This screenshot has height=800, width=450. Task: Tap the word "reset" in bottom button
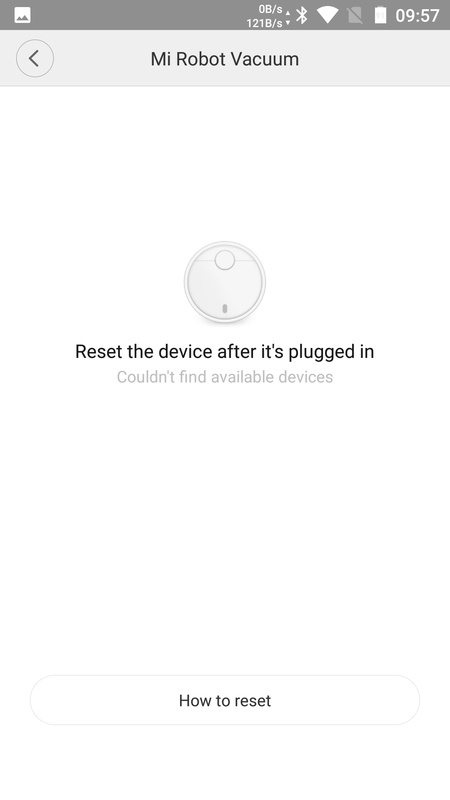click(x=250, y=701)
